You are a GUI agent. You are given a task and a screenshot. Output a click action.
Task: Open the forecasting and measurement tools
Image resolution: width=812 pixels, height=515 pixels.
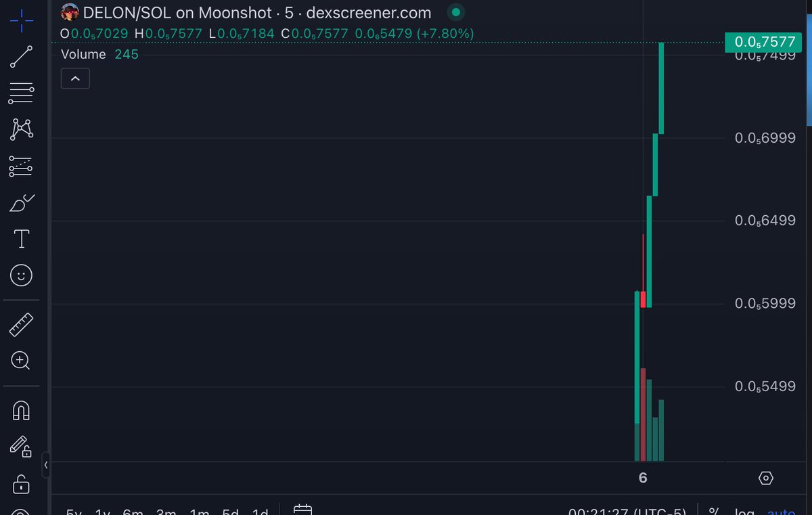pyautogui.click(x=21, y=166)
